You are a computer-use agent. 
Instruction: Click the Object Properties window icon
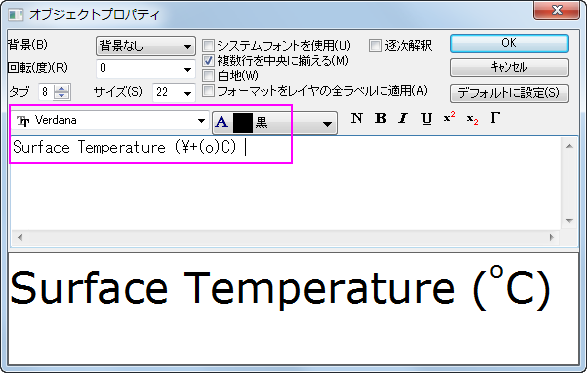pyautogui.click(x=15, y=15)
